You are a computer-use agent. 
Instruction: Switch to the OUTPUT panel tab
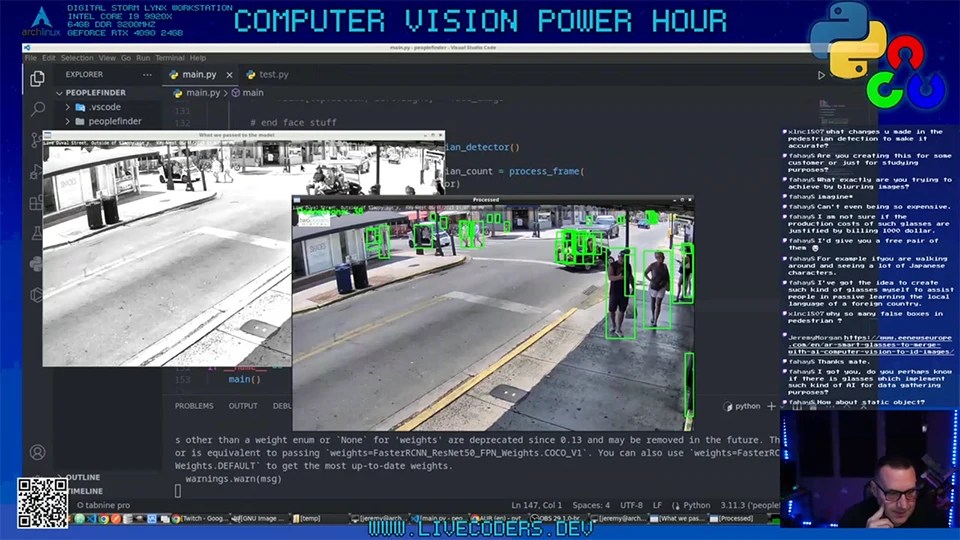pos(243,406)
